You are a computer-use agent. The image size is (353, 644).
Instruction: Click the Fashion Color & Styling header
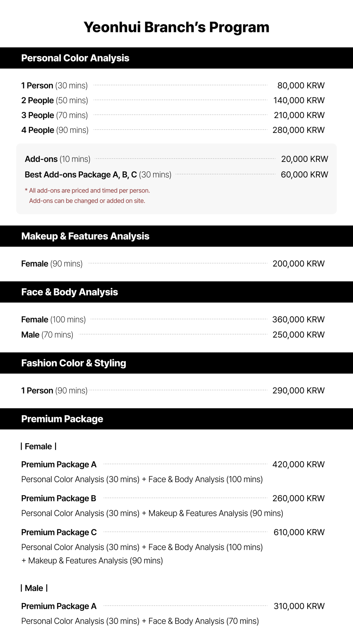74,363
